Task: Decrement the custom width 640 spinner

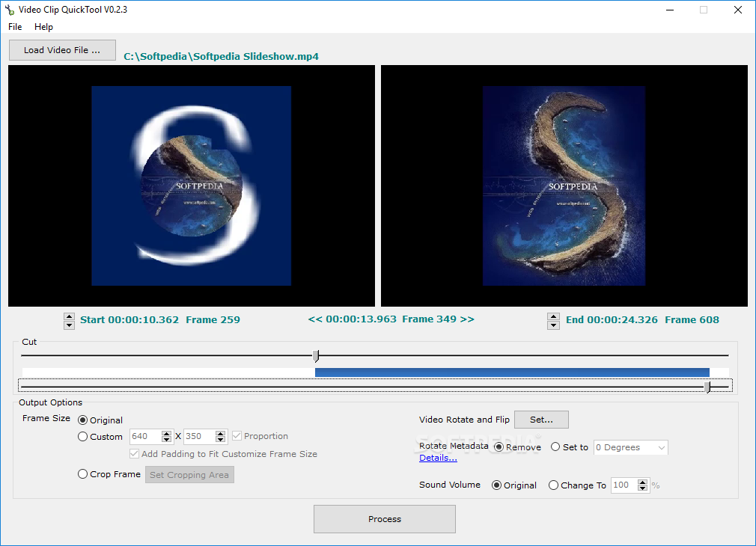Action: click(167, 440)
